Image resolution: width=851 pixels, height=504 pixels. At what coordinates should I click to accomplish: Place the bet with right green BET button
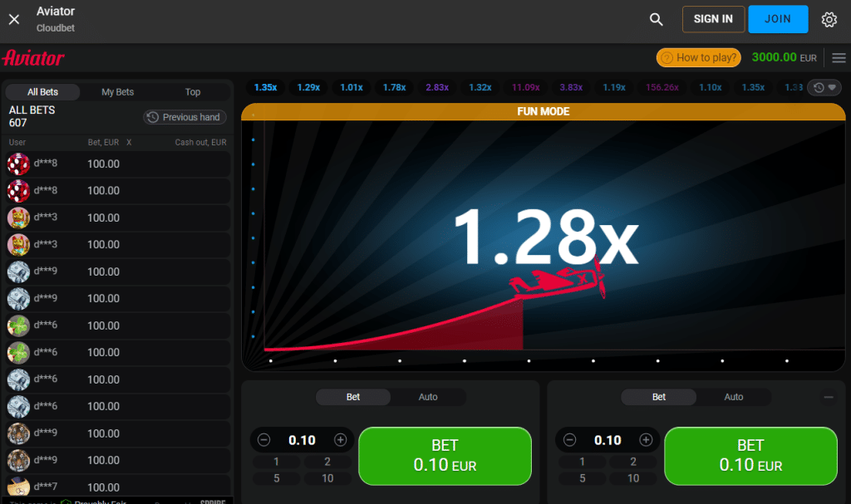click(x=750, y=456)
